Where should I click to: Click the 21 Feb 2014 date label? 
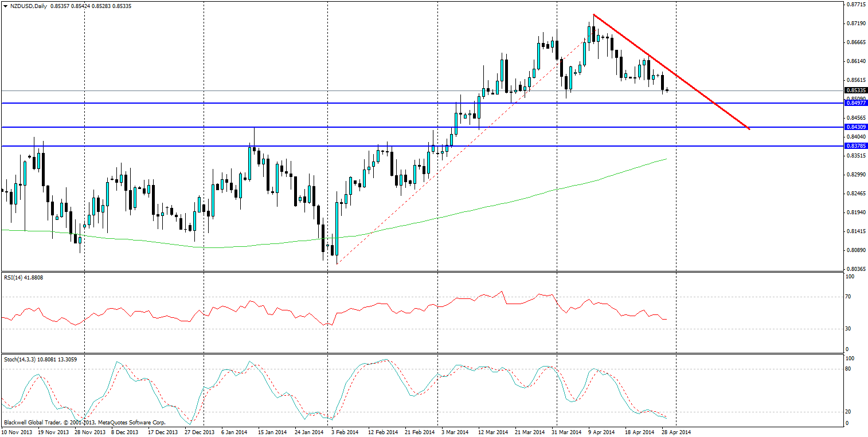pyautogui.click(x=420, y=432)
